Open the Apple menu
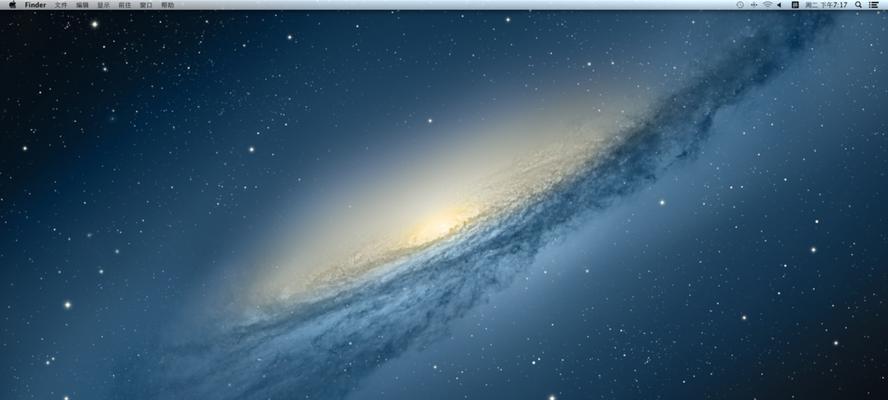This screenshot has width=888, height=400. click(x=12, y=5)
